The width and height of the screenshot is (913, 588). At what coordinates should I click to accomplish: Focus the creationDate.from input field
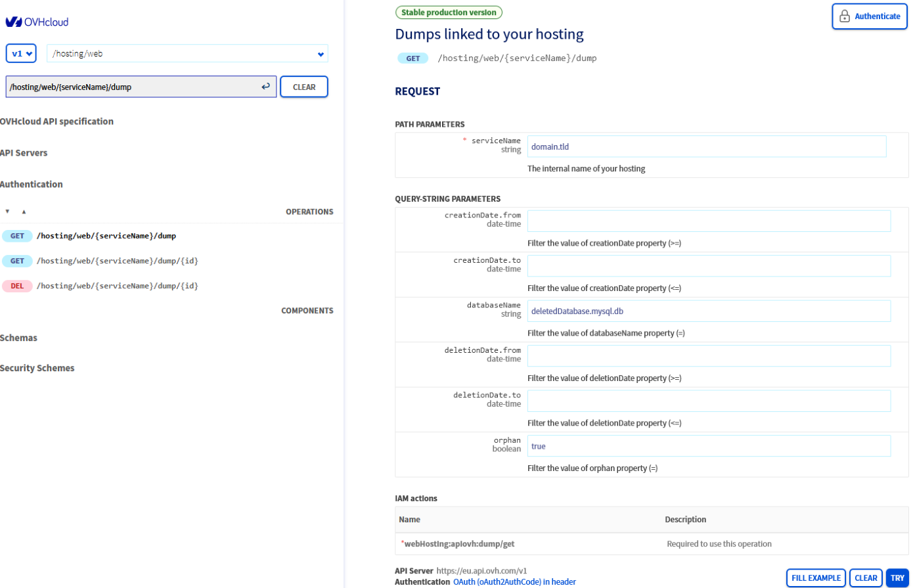708,221
